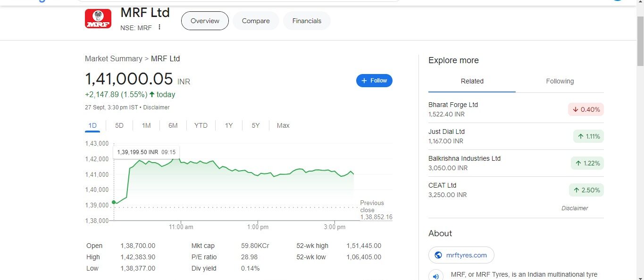The width and height of the screenshot is (644, 280).
Task: Open Disclaimer link under the price timestamp
Action: pyautogui.click(x=156, y=107)
